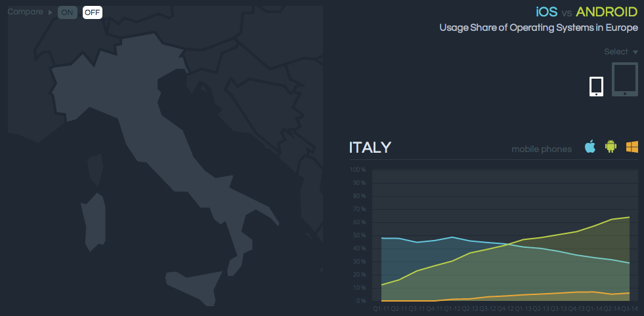
Task: Click the Select dropdown arrow
Action: [x=635, y=52]
